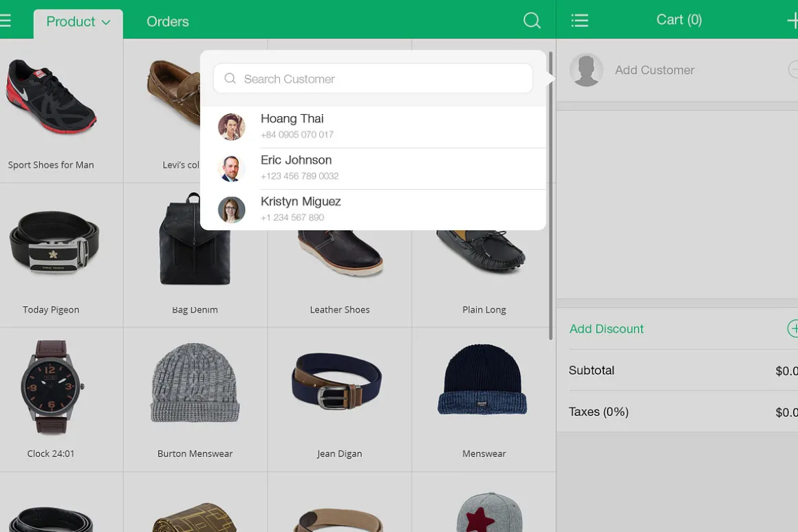
Task: Select customer Eric Johnson
Action: [373, 168]
